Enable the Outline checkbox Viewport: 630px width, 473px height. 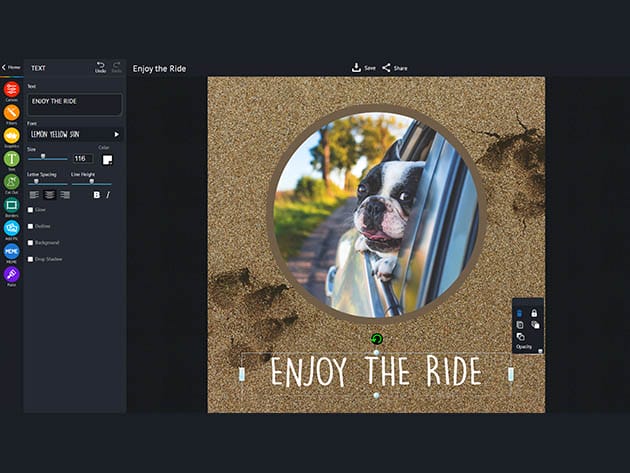(x=31, y=226)
